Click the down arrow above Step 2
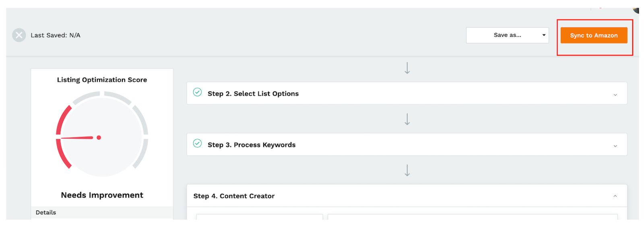644x225 pixels. pyautogui.click(x=407, y=68)
